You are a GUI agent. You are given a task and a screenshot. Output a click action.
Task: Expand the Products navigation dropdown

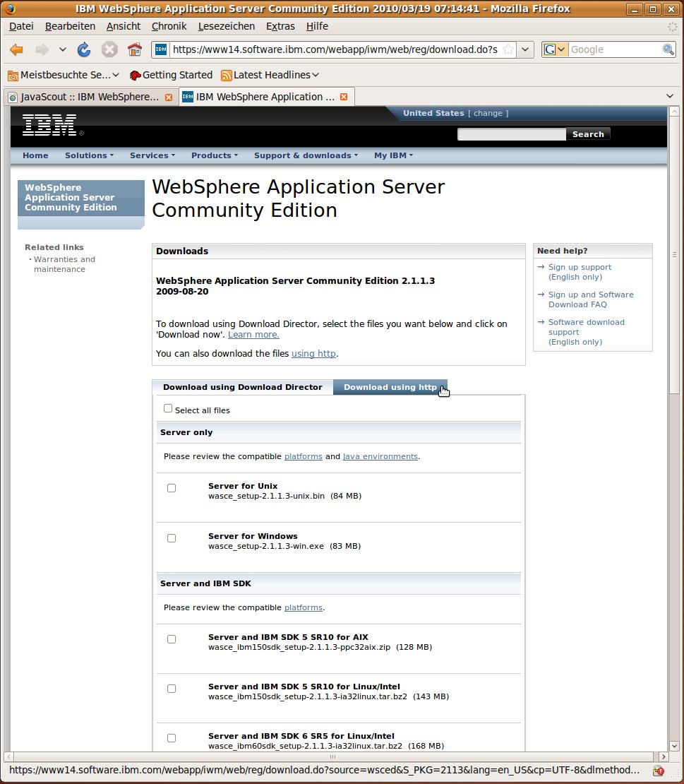214,155
